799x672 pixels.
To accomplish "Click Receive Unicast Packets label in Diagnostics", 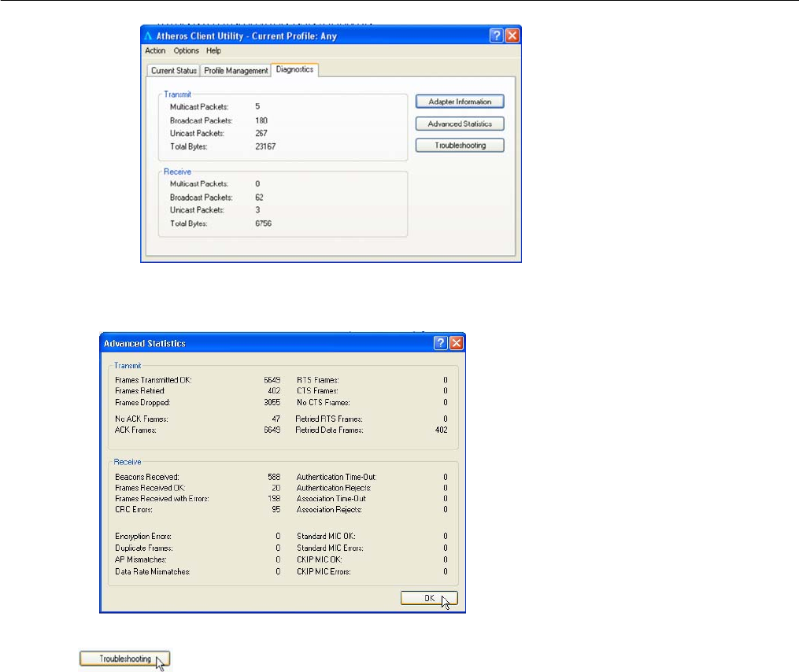I will click(x=198, y=210).
